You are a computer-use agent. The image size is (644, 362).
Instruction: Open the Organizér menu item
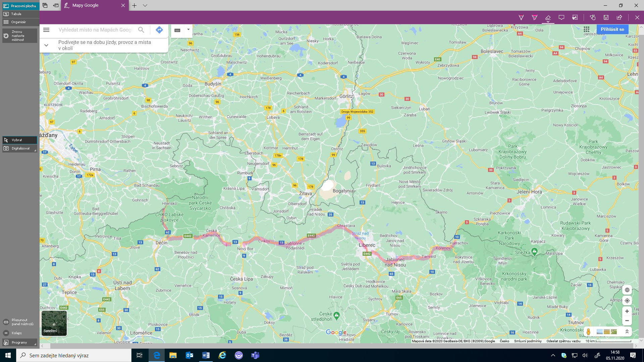click(x=18, y=22)
